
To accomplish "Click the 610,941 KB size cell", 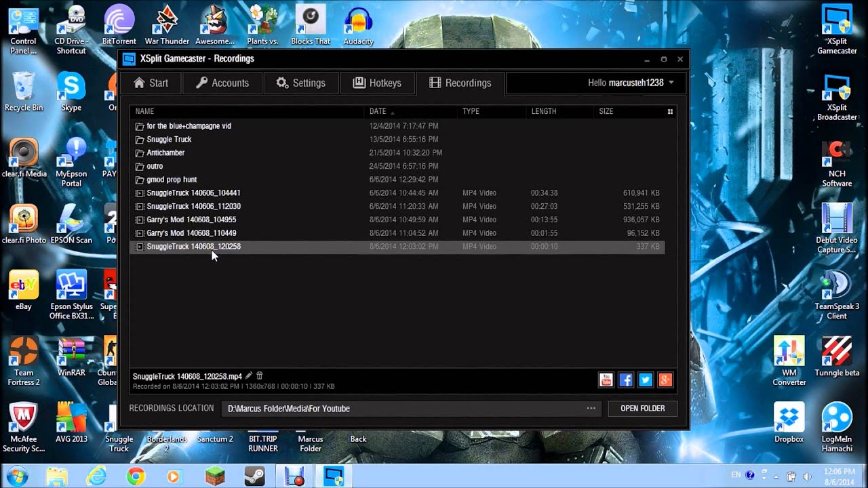I will (x=641, y=193).
